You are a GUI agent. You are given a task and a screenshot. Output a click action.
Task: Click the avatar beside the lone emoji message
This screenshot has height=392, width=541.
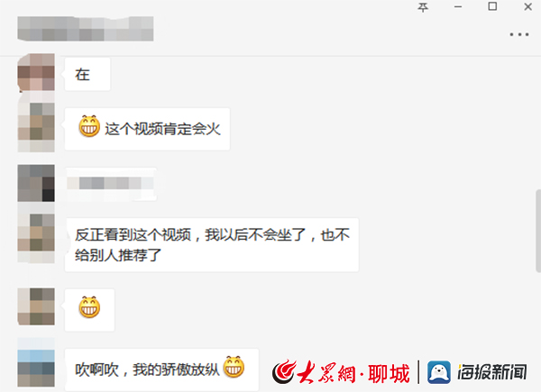tap(36, 306)
